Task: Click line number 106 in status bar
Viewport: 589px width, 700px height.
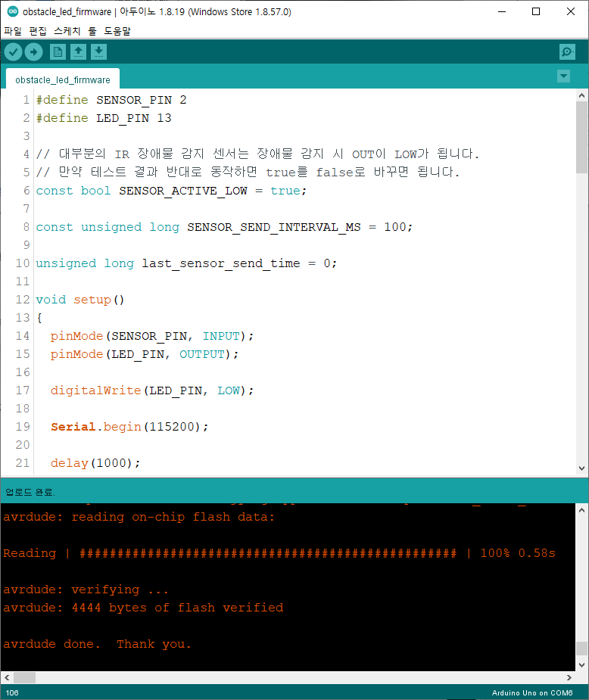Action: tap(12, 693)
